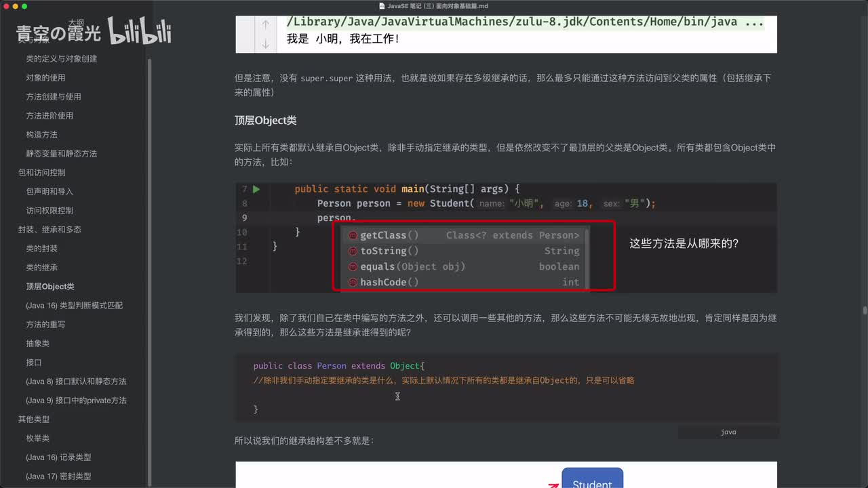Click the green run arrow beside line 7

pyautogui.click(x=256, y=189)
